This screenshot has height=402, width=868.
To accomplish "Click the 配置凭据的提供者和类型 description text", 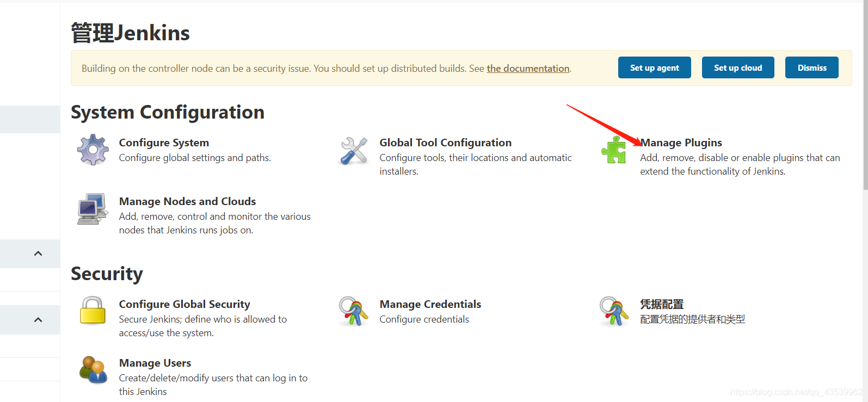I will (x=693, y=319).
